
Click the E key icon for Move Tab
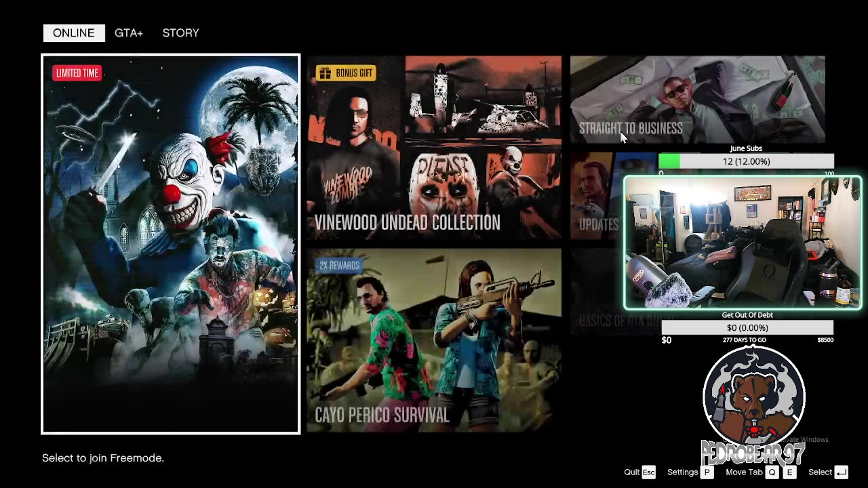point(789,472)
